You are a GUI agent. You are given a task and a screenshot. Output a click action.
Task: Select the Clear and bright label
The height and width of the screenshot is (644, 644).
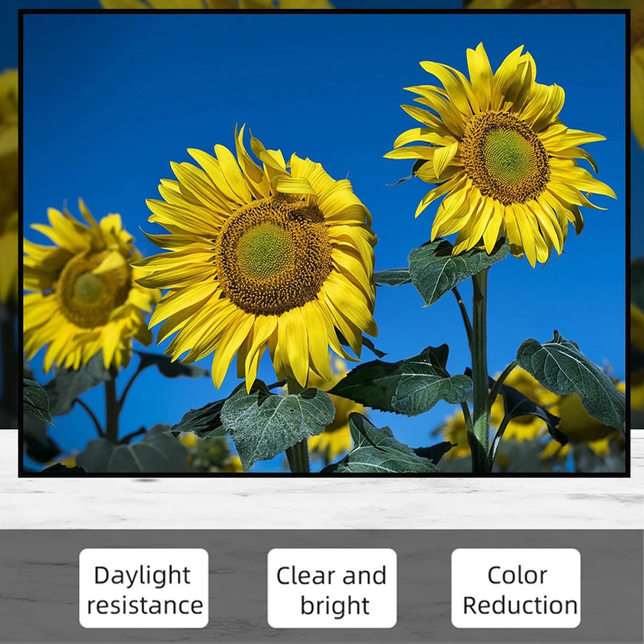pyautogui.click(x=332, y=588)
